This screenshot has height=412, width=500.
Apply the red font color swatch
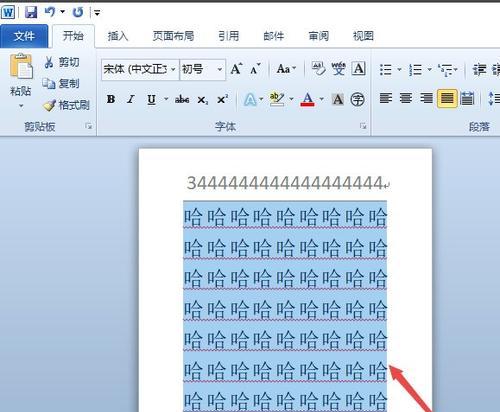pyautogui.click(x=307, y=99)
